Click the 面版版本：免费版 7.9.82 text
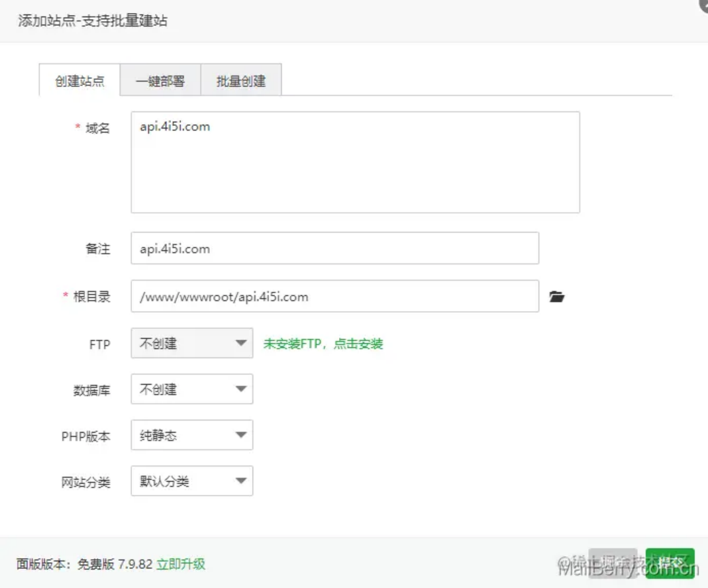The width and height of the screenshot is (708, 588). pyautogui.click(x=84, y=564)
